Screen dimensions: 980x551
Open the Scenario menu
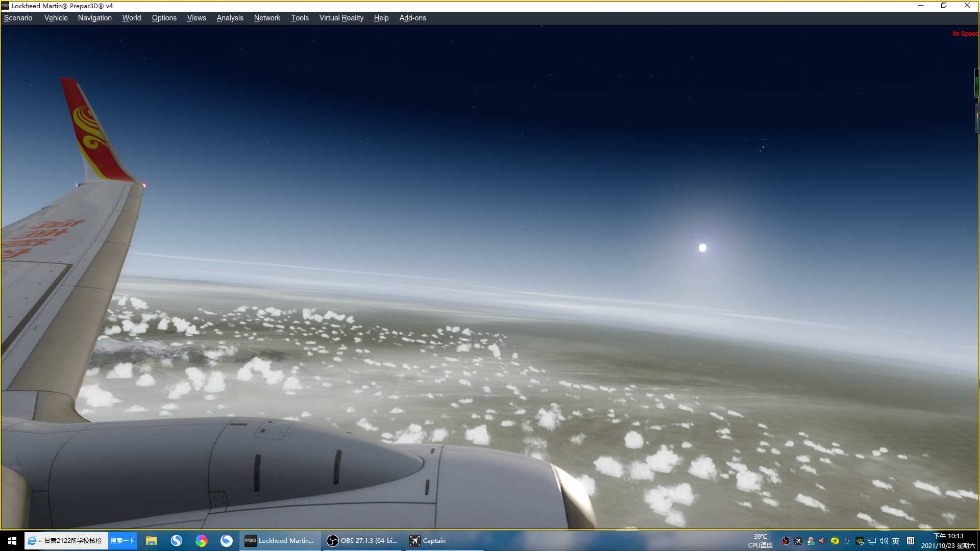click(18, 18)
